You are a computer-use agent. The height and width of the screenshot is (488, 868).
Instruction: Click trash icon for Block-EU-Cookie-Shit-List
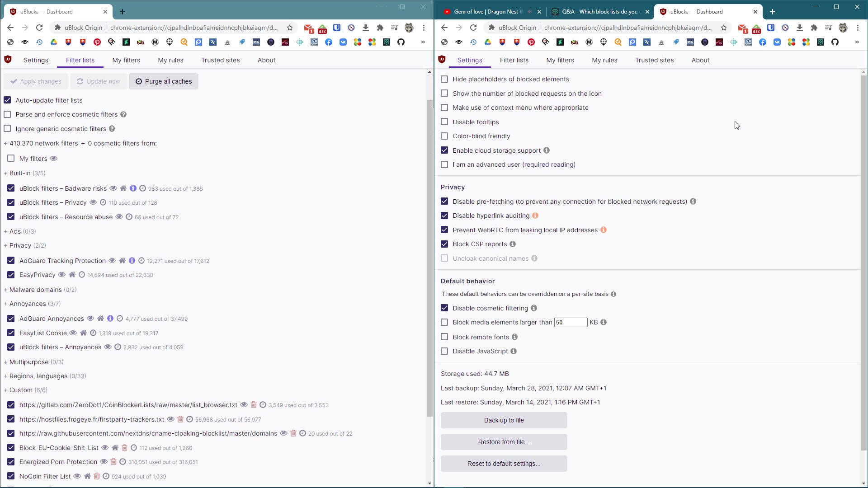point(125,448)
